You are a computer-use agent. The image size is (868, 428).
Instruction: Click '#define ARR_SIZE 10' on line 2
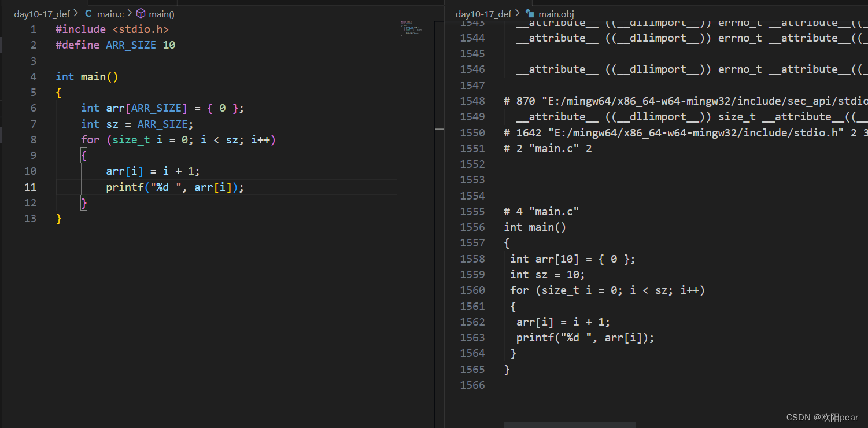point(116,45)
